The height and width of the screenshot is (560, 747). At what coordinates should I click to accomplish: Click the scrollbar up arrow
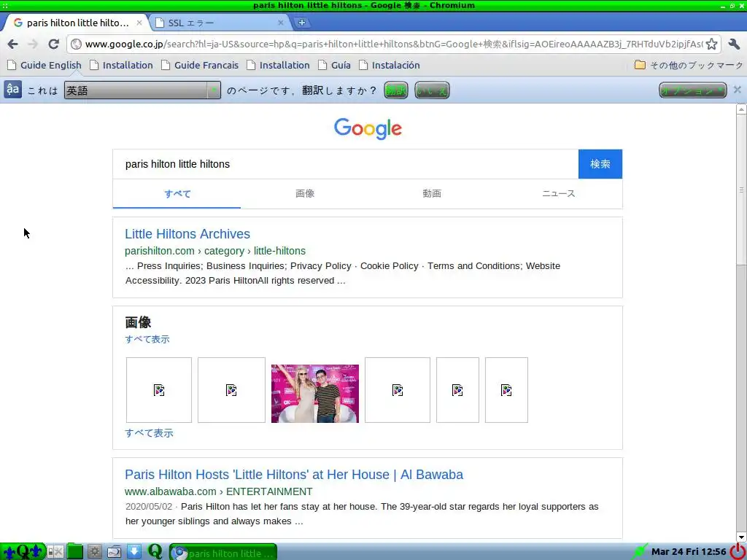pos(741,109)
